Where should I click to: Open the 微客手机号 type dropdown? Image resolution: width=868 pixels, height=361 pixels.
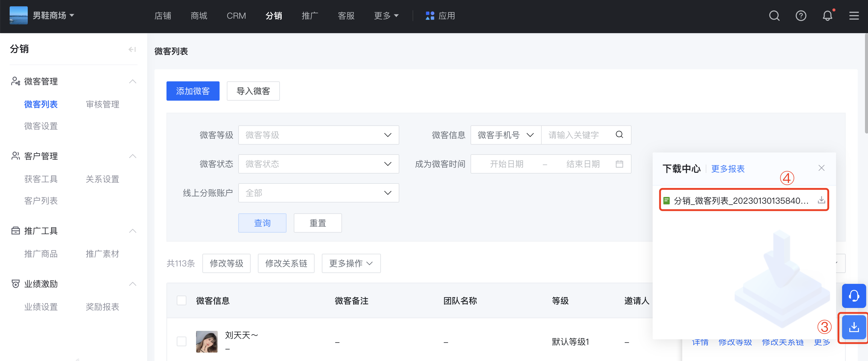pyautogui.click(x=506, y=135)
